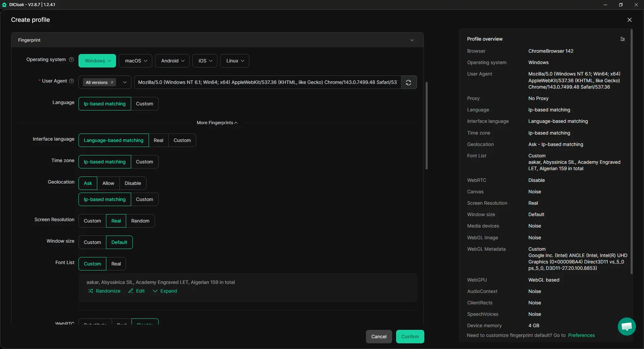644x349 pixels.
Task: Collapse the Fingerprint section
Action: (x=412, y=40)
